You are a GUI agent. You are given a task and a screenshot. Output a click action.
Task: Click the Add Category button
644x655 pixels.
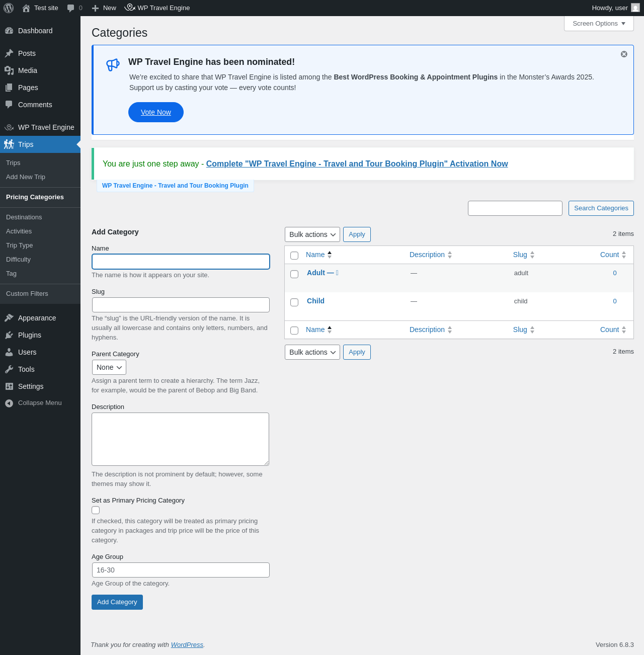pos(117,602)
